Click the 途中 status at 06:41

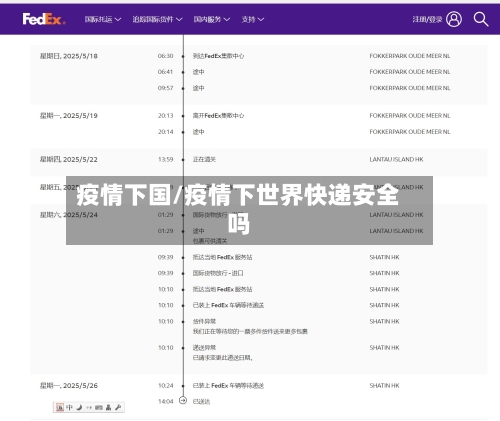tap(198, 72)
